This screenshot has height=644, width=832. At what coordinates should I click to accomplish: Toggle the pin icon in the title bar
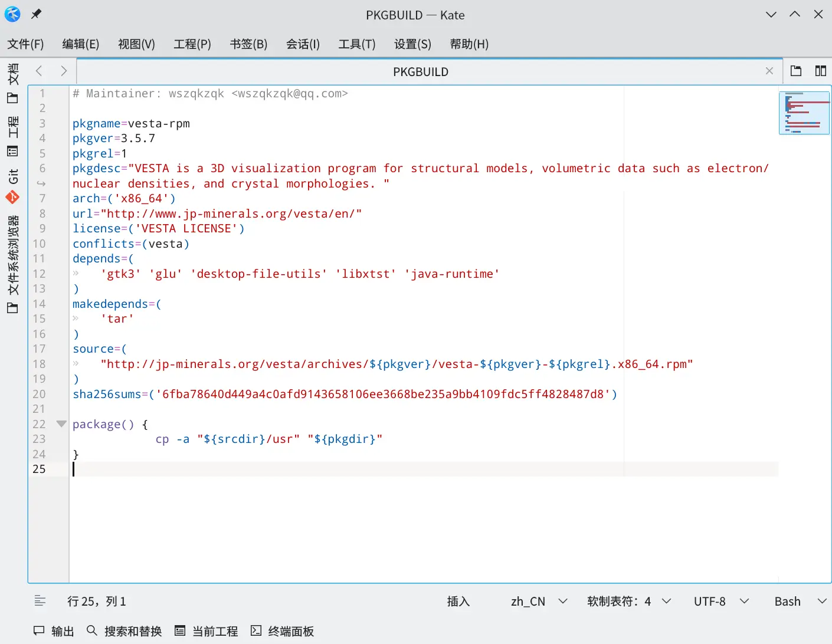tap(37, 14)
